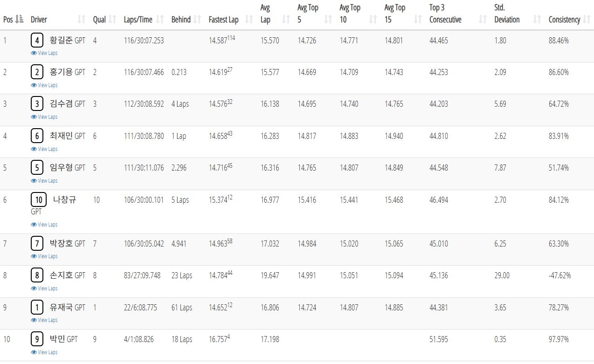594x364 pixels.
Task: View laps for driver 황길준
Action: tap(44, 53)
